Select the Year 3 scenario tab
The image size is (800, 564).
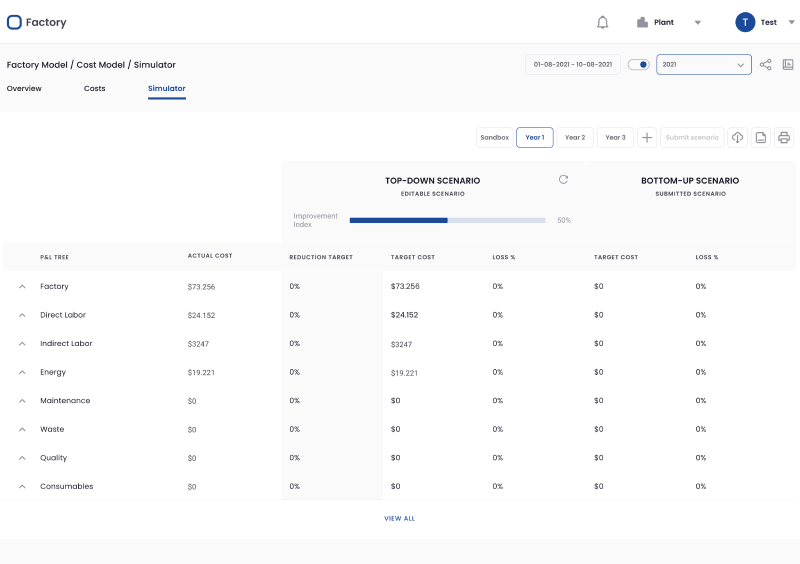click(x=615, y=137)
